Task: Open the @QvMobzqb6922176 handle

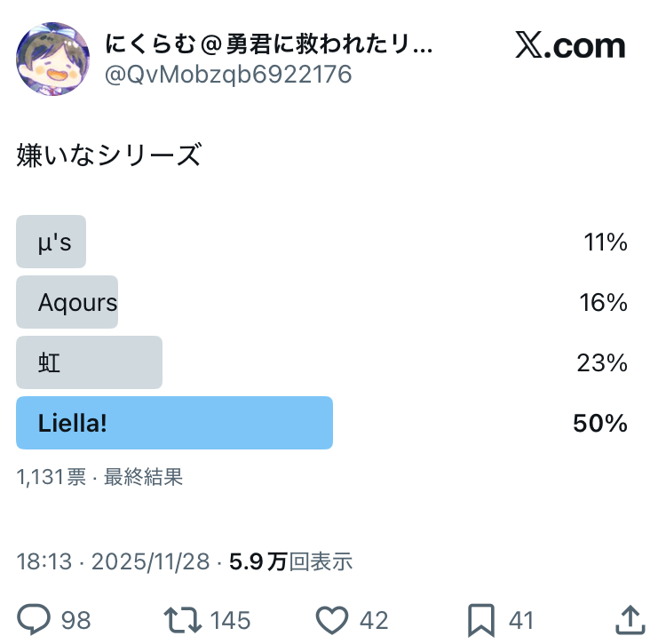Action: point(228,74)
